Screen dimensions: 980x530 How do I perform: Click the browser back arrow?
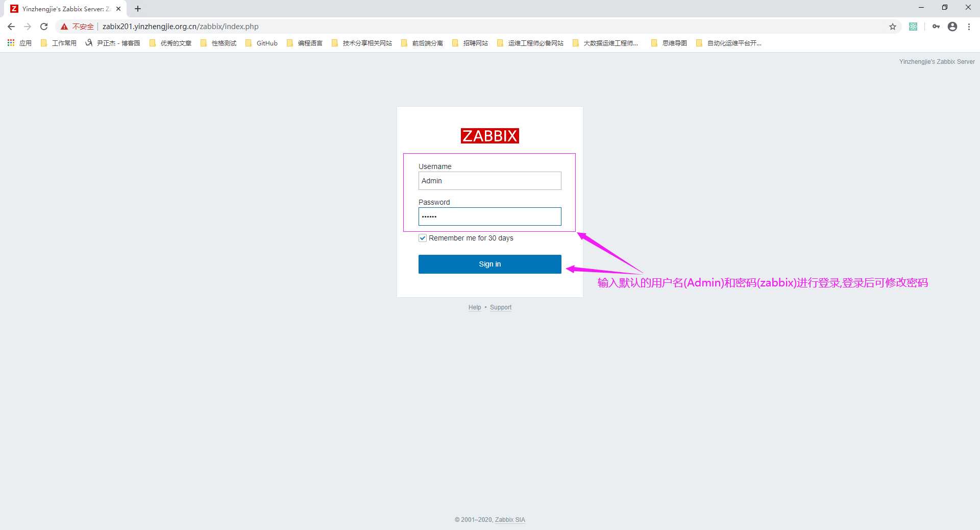click(11, 27)
